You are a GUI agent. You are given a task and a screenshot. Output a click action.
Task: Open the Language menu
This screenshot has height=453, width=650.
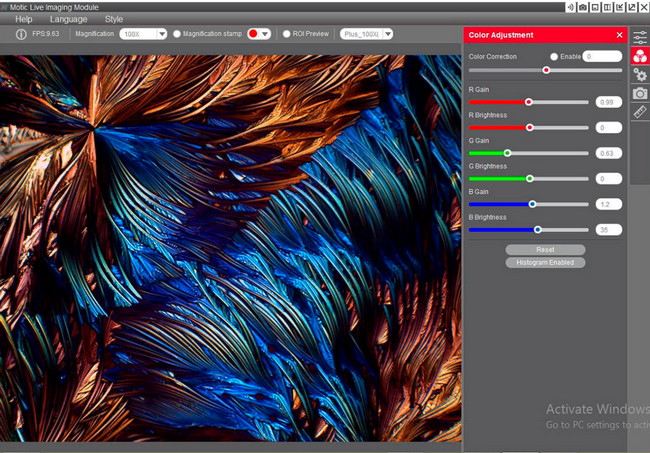(68, 19)
